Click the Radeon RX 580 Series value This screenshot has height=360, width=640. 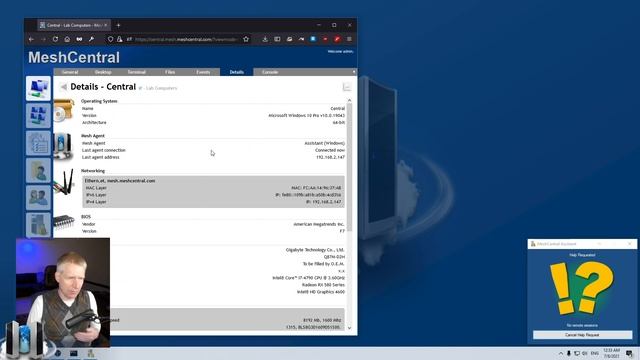(323, 285)
